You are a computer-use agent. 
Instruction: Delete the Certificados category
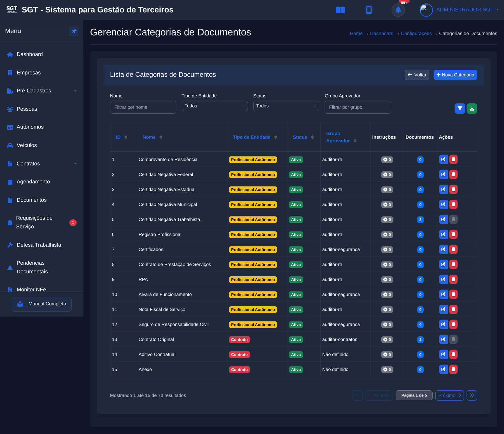(453, 249)
